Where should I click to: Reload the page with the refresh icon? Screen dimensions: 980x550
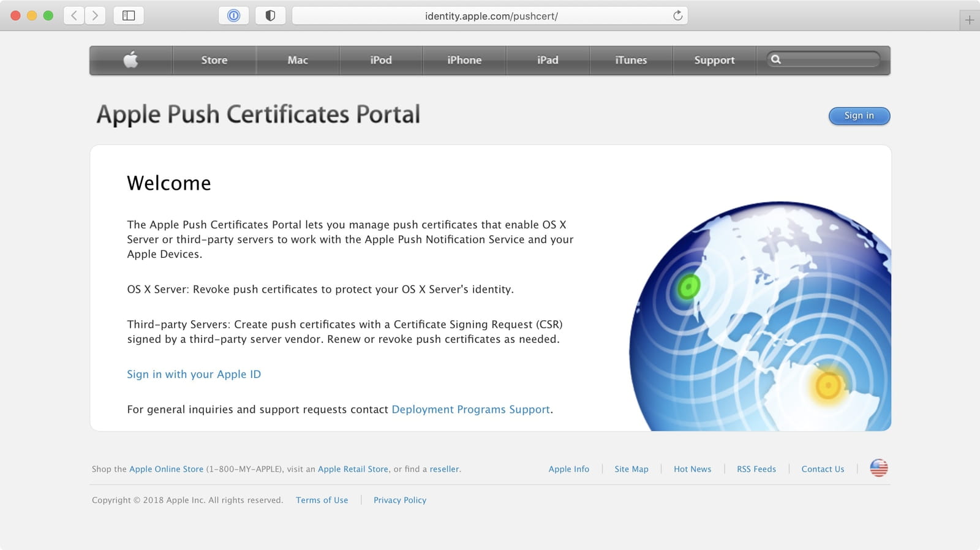point(677,15)
